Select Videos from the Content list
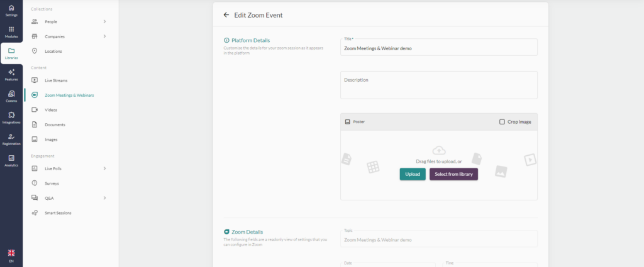Screen dimensions: 644x267 pyautogui.click(x=51, y=110)
